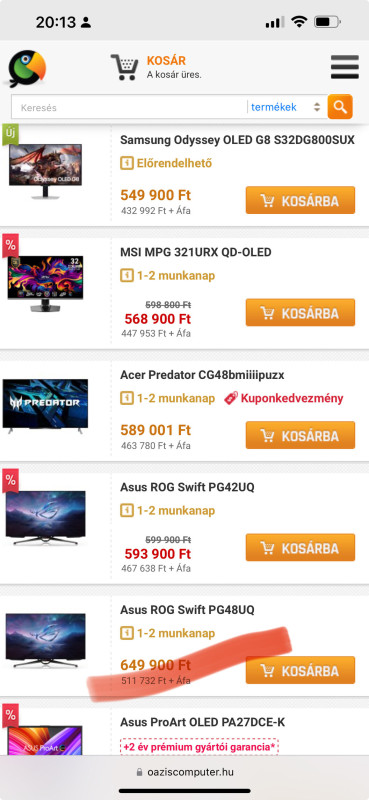Add MSI MPG 321URX QD-OLED to cart
369x800 pixels.
point(300,312)
